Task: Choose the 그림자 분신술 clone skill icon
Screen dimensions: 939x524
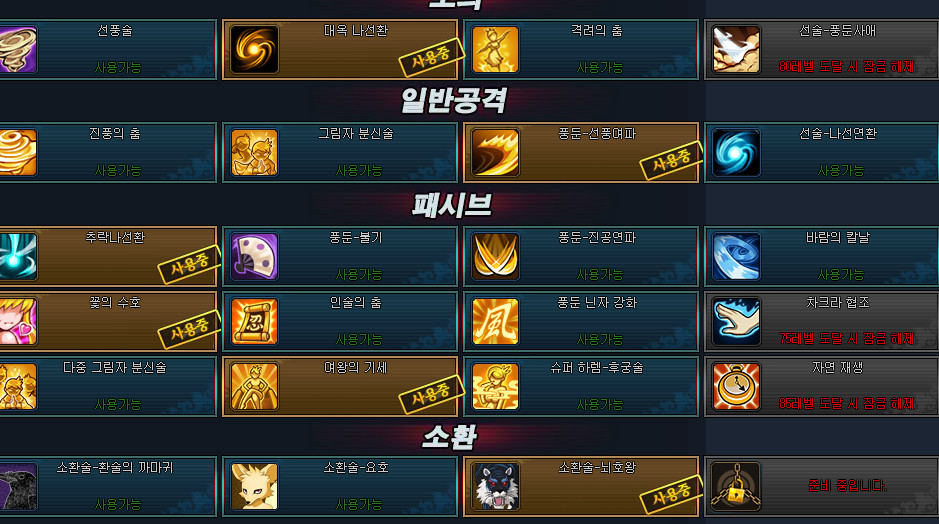Action: coord(255,153)
